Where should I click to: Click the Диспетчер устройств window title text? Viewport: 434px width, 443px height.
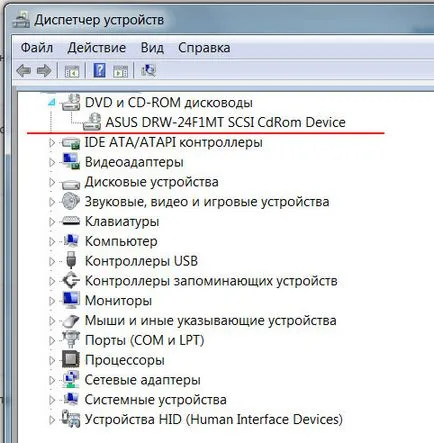[99, 20]
